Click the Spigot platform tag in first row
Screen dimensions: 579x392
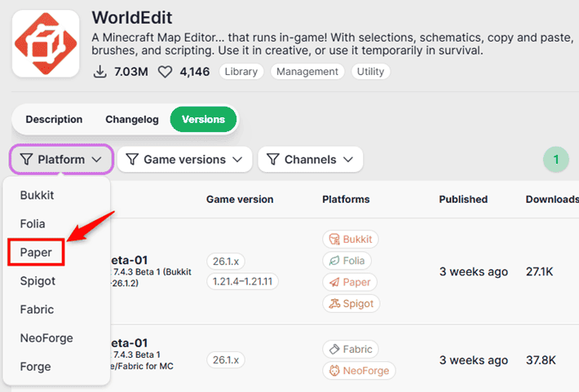click(x=351, y=303)
